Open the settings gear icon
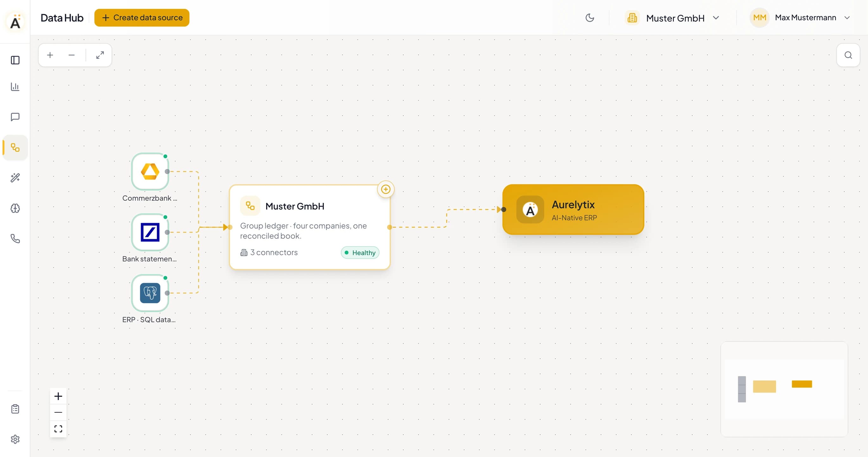This screenshot has width=868, height=457. (15, 439)
